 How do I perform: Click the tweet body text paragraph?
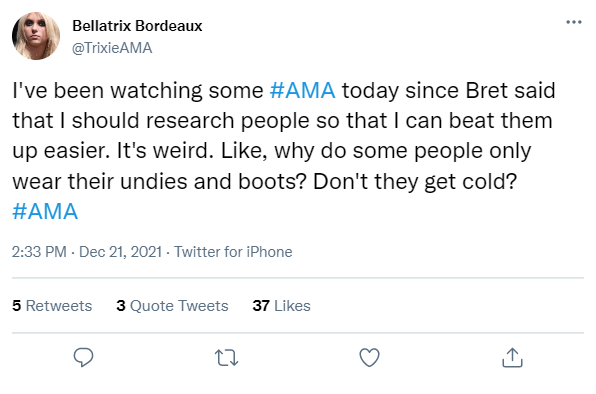(x=284, y=151)
